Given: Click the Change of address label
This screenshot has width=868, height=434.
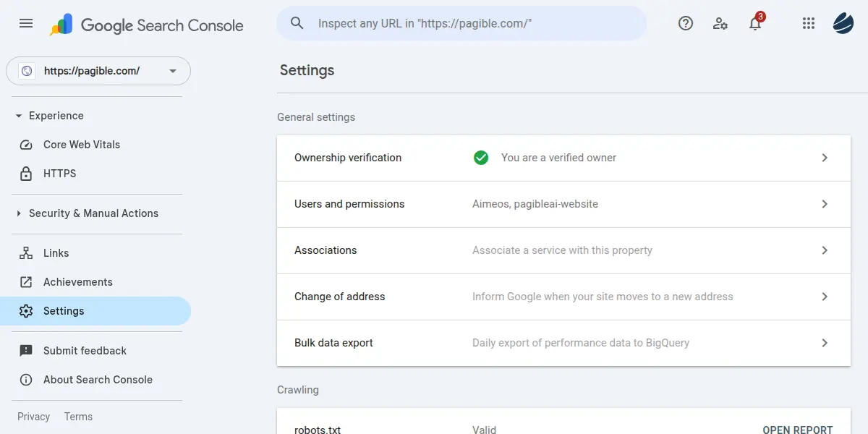Looking at the screenshot, I should (x=340, y=297).
